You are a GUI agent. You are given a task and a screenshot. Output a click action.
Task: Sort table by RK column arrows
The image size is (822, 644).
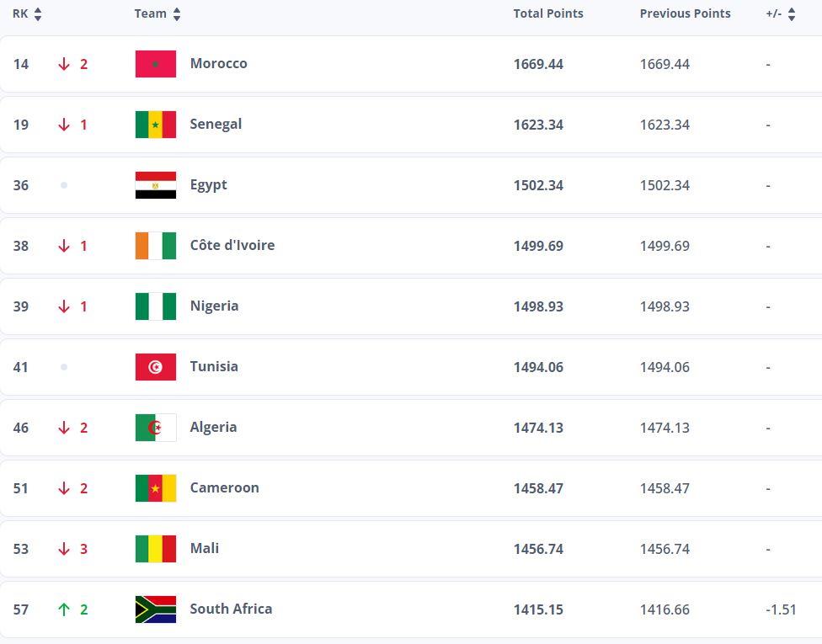(x=38, y=14)
